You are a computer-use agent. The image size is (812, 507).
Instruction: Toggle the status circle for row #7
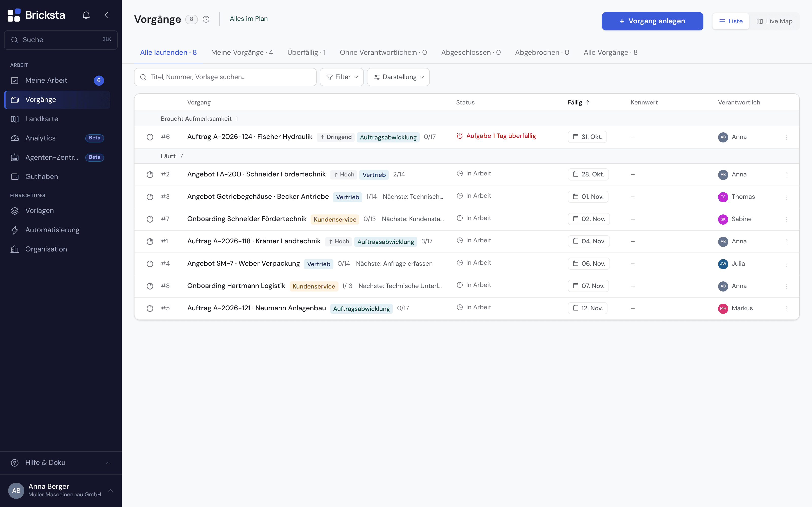pyautogui.click(x=150, y=219)
